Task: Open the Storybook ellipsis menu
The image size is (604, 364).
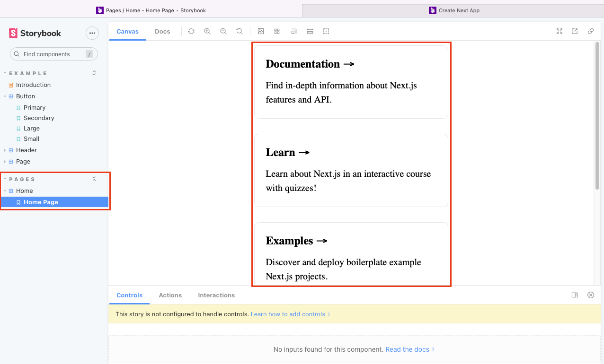Action: pyautogui.click(x=92, y=33)
